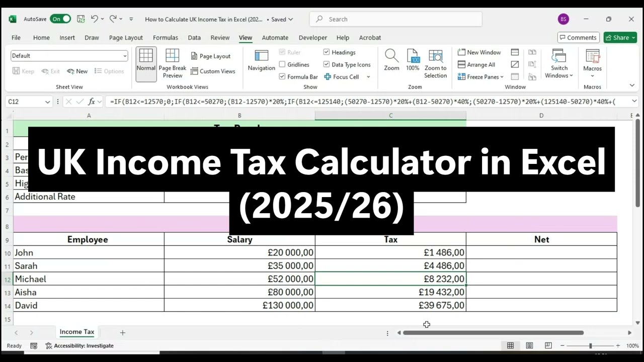Open the Comments pane
The height and width of the screenshot is (362, 644).
coord(577,38)
